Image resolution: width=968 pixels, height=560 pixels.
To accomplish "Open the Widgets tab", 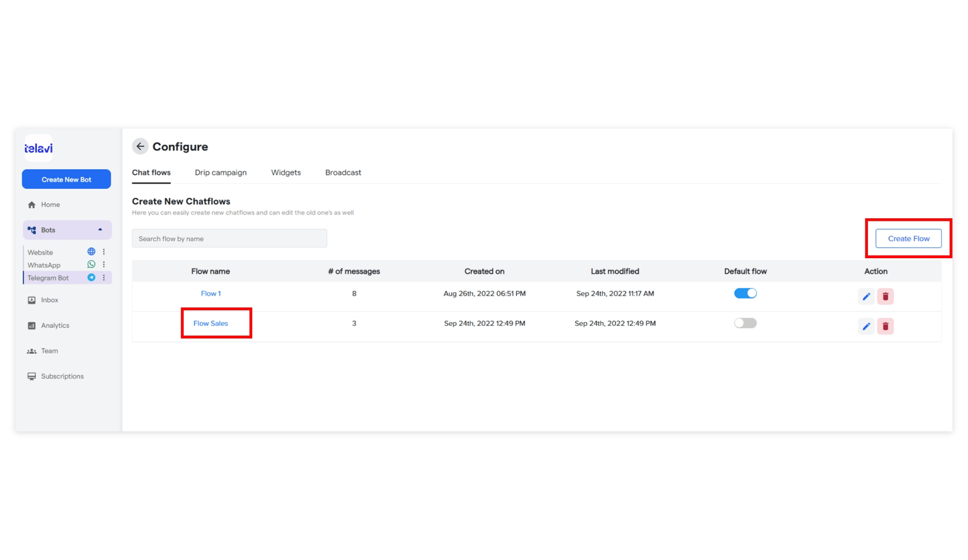I will 286,173.
